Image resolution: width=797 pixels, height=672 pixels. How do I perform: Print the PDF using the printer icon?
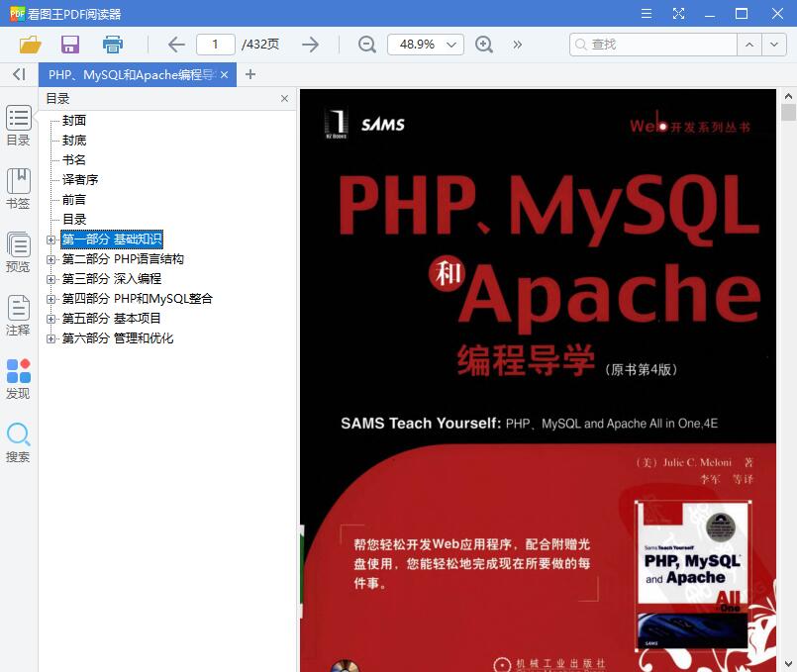[x=112, y=45]
